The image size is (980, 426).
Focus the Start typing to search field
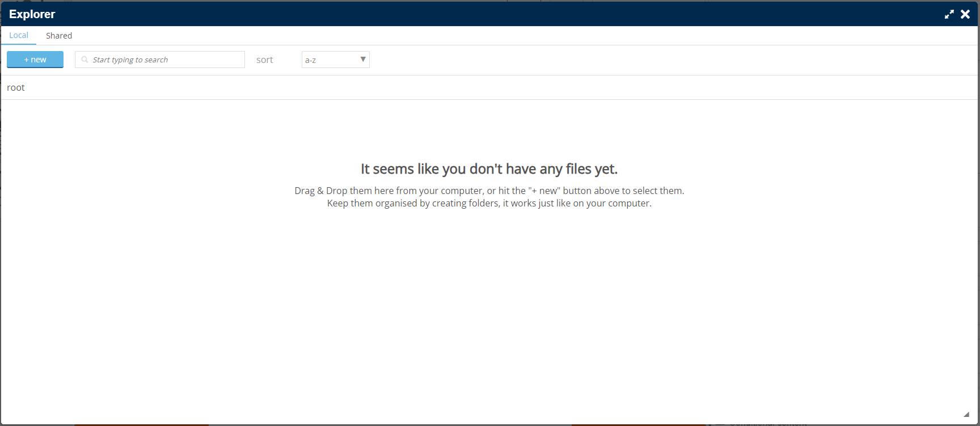coord(160,60)
